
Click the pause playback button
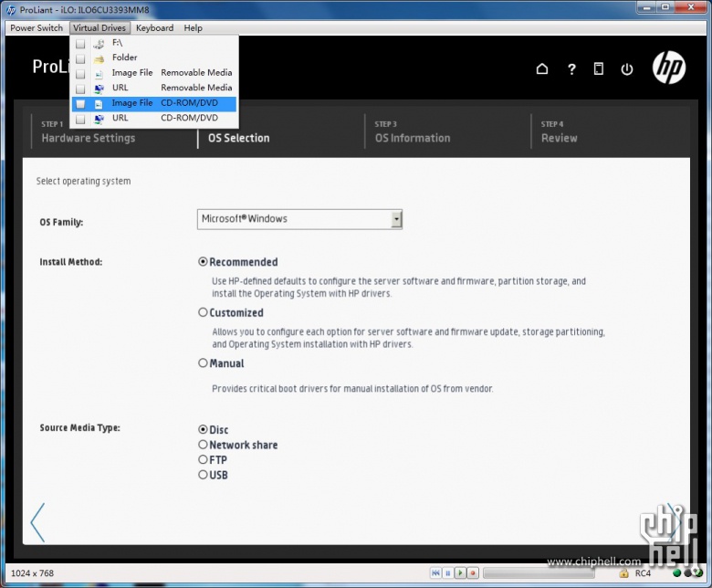tap(447, 573)
